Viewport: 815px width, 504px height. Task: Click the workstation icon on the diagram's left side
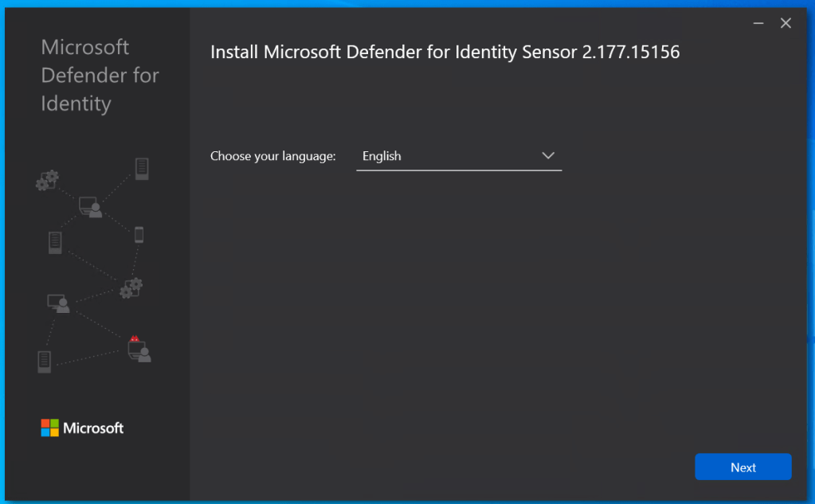tap(58, 303)
